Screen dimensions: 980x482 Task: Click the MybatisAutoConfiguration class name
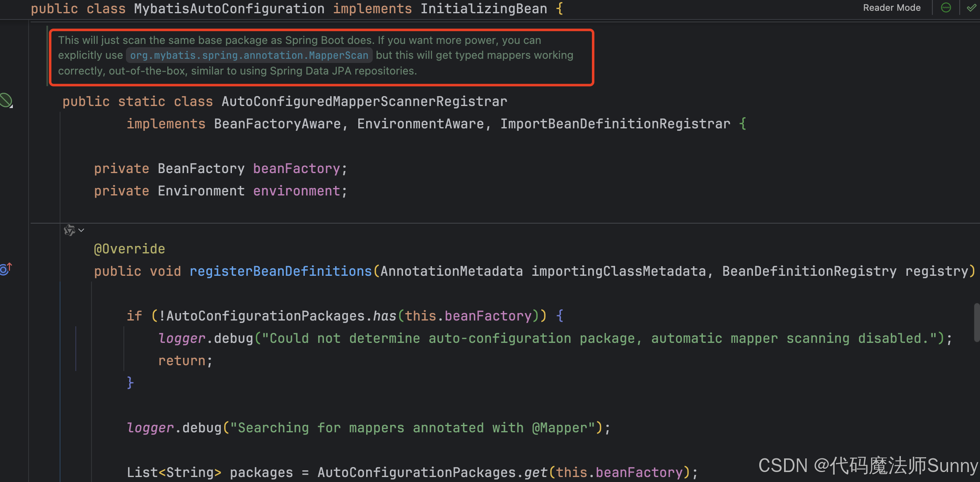[229, 9]
